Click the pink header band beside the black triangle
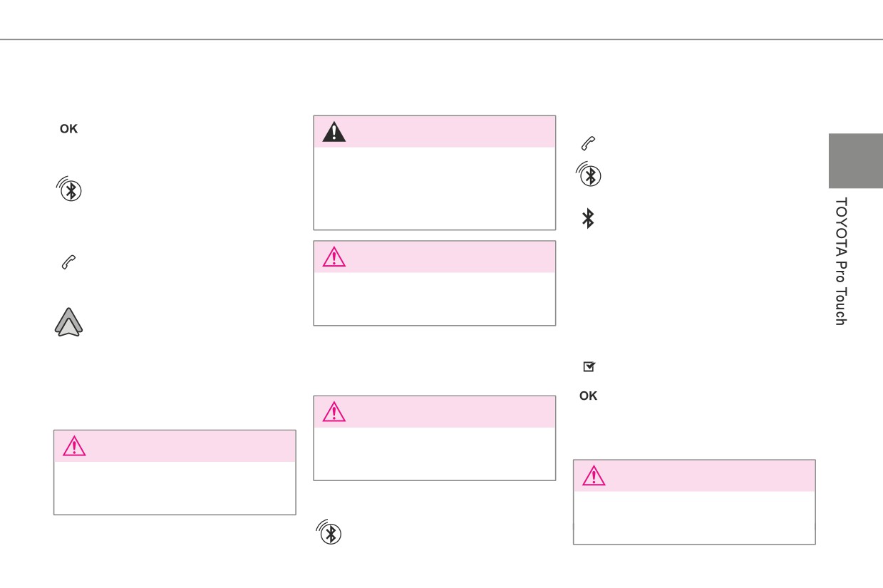Viewport: 883px width, 588px height. click(449, 132)
